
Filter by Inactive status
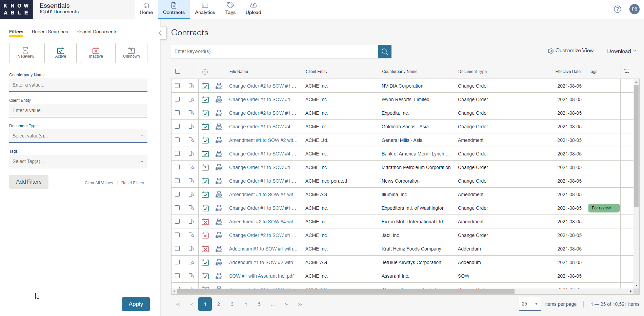(x=96, y=53)
